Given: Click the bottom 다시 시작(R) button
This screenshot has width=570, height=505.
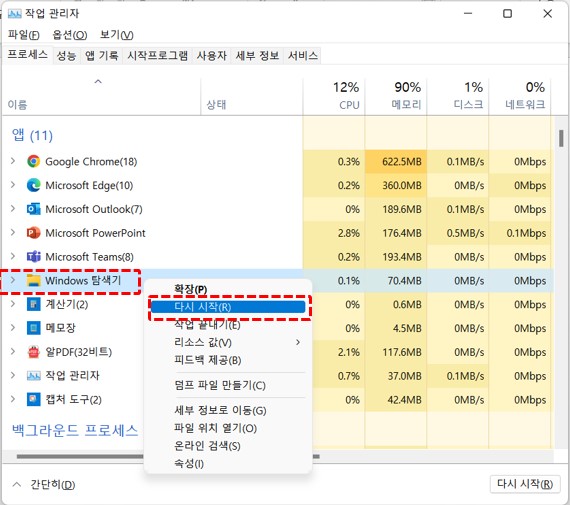Looking at the screenshot, I should 525,484.
